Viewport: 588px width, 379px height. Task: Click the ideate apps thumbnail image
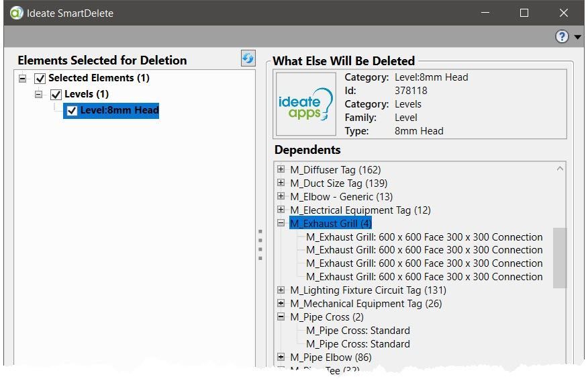tap(306, 104)
